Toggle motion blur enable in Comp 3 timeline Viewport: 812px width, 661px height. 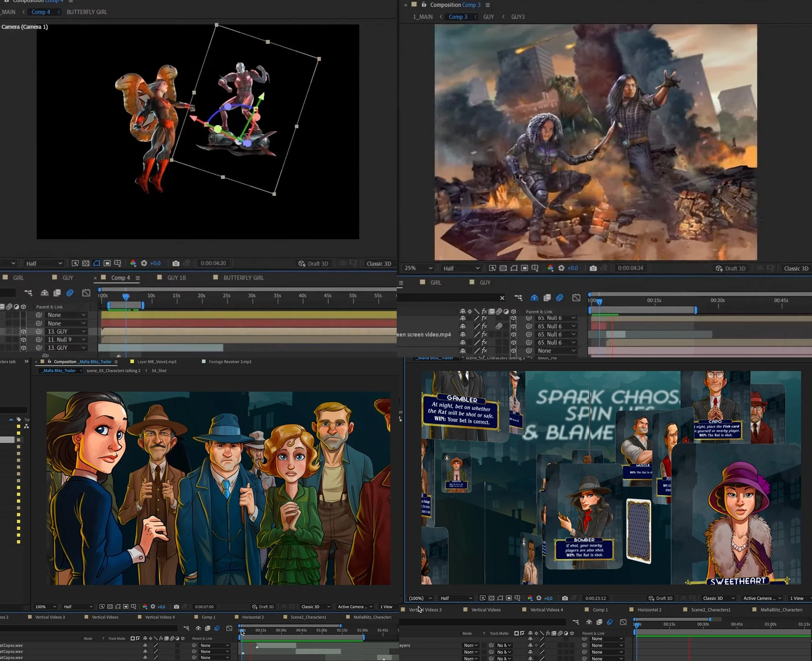[x=559, y=298]
